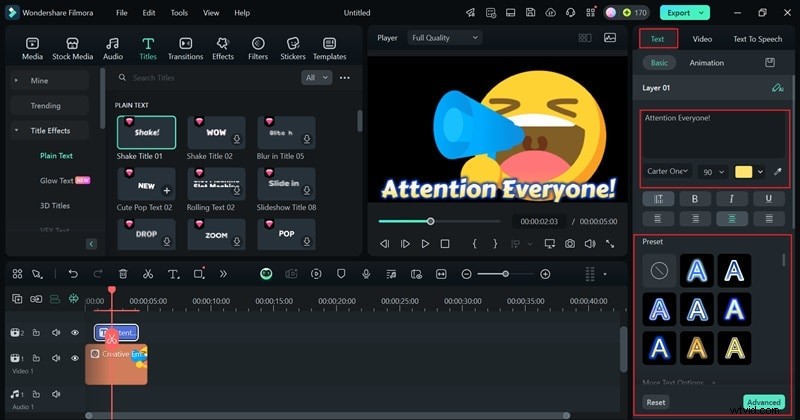Click the Reset button

point(656,402)
